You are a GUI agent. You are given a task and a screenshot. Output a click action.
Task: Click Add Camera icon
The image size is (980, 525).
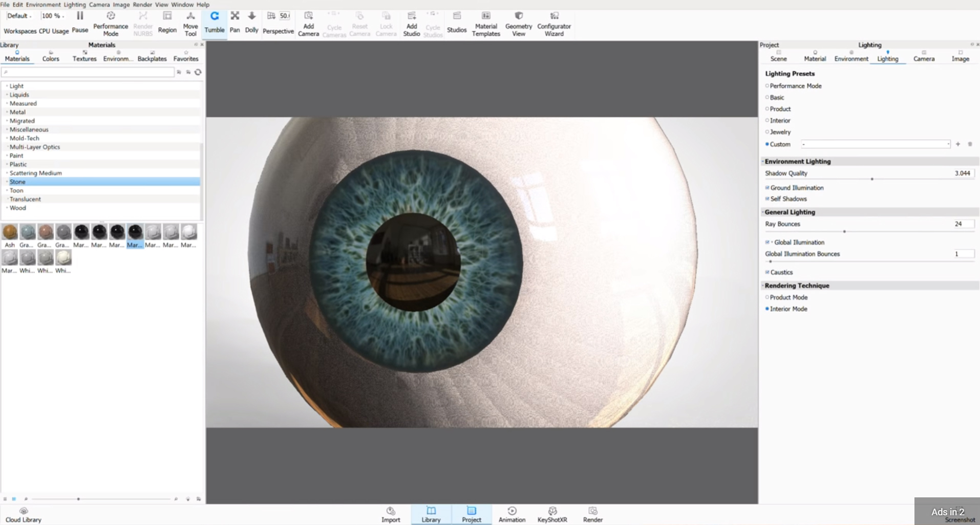pos(308,16)
